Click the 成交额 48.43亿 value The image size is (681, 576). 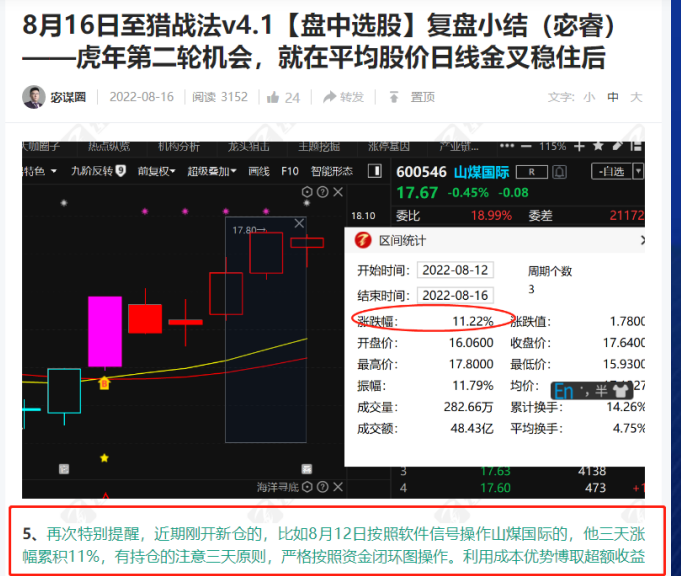pyautogui.click(x=472, y=429)
